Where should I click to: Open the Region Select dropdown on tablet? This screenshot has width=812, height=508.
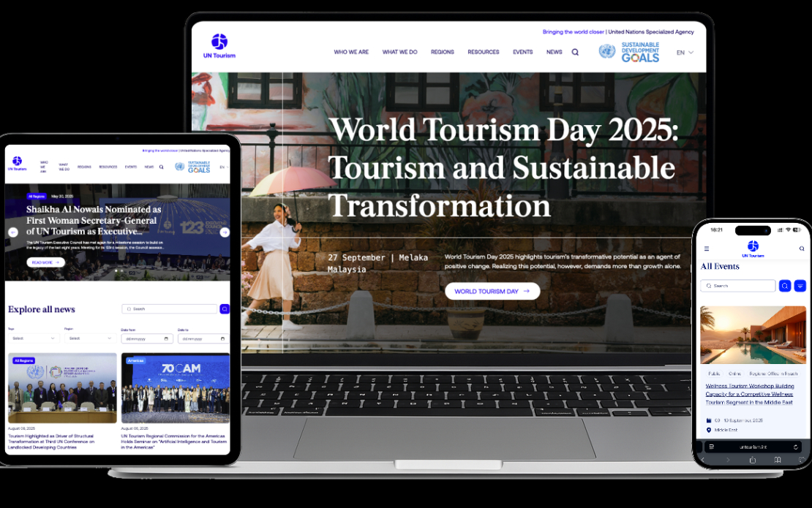tap(89, 338)
